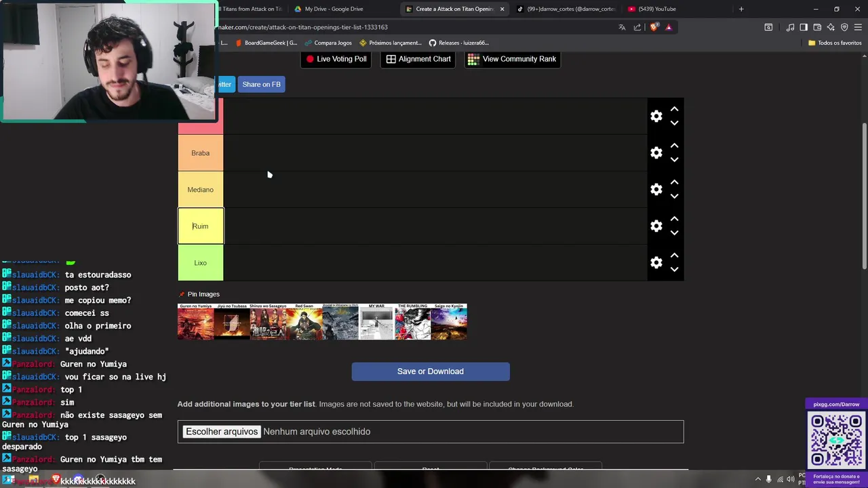Move the Braba tier down with its arrow
868x488 pixels.
(674, 160)
